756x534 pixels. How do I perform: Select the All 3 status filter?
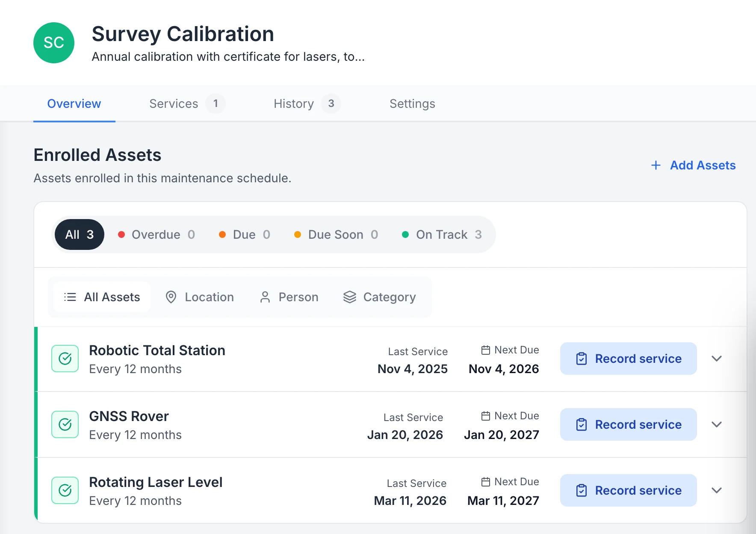80,234
